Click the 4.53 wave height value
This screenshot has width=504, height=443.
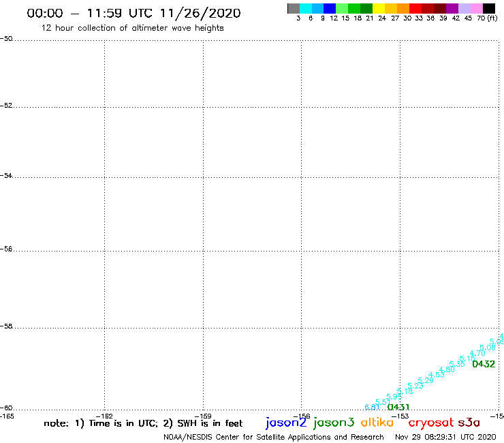[436, 375]
